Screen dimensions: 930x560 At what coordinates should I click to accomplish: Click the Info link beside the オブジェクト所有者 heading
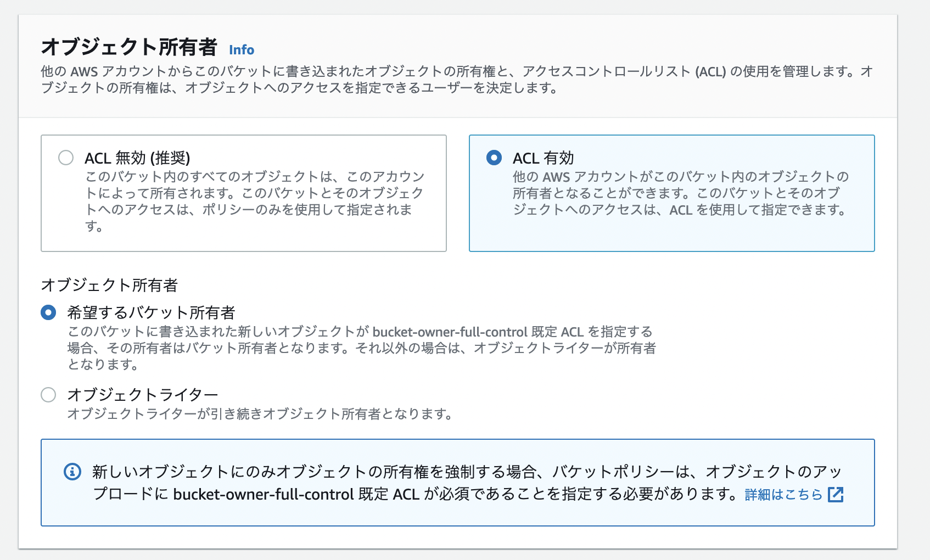coord(242,50)
